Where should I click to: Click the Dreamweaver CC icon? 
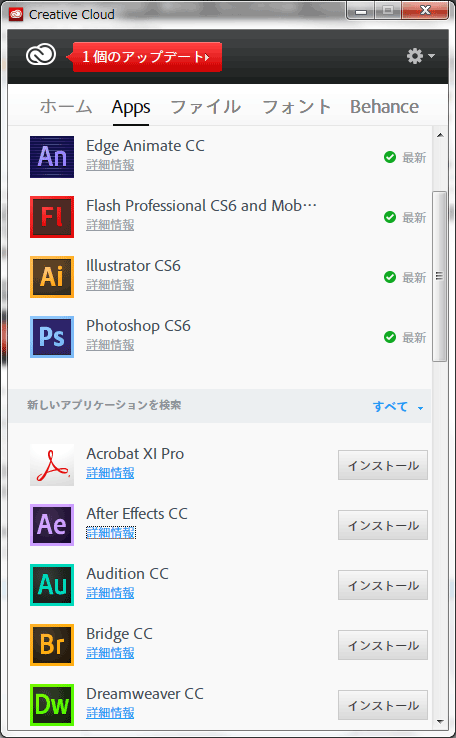click(52, 705)
